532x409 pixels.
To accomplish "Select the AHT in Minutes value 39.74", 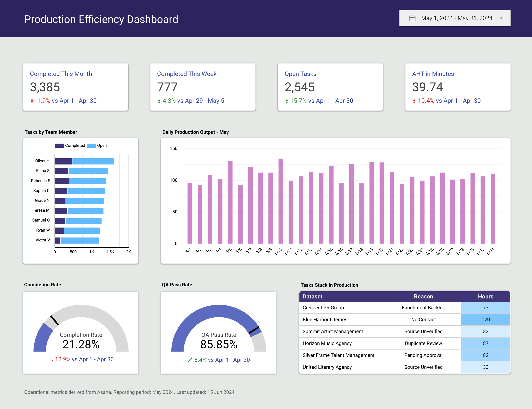I will [x=428, y=87].
